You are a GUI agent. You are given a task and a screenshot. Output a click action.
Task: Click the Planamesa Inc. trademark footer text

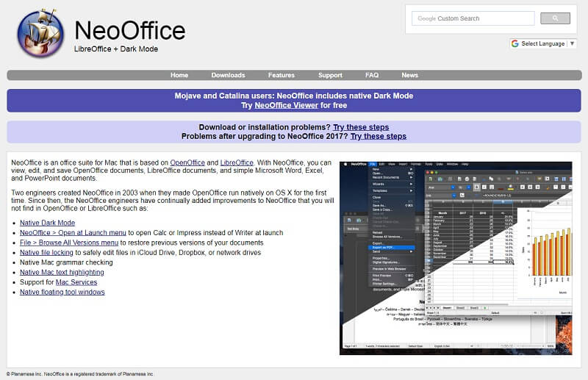pos(80,374)
